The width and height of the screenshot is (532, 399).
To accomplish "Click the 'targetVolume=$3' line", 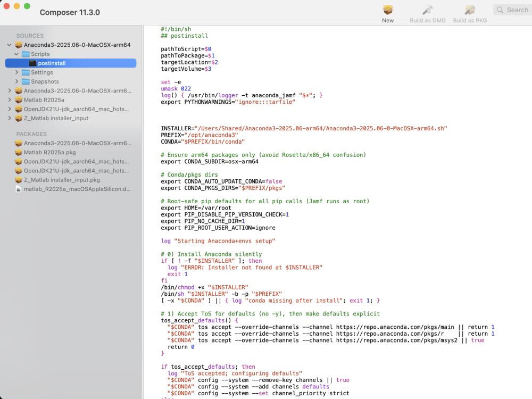I will click(x=186, y=69).
